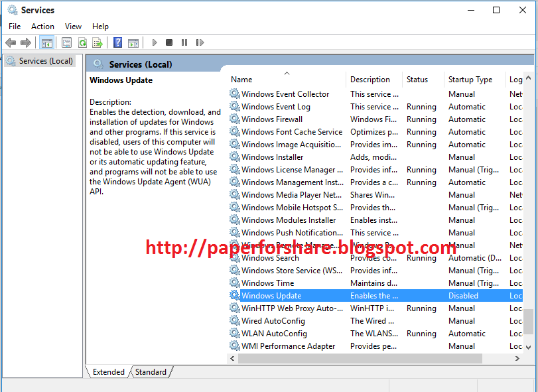Open the Action menu
The width and height of the screenshot is (538, 392).
click(42, 27)
